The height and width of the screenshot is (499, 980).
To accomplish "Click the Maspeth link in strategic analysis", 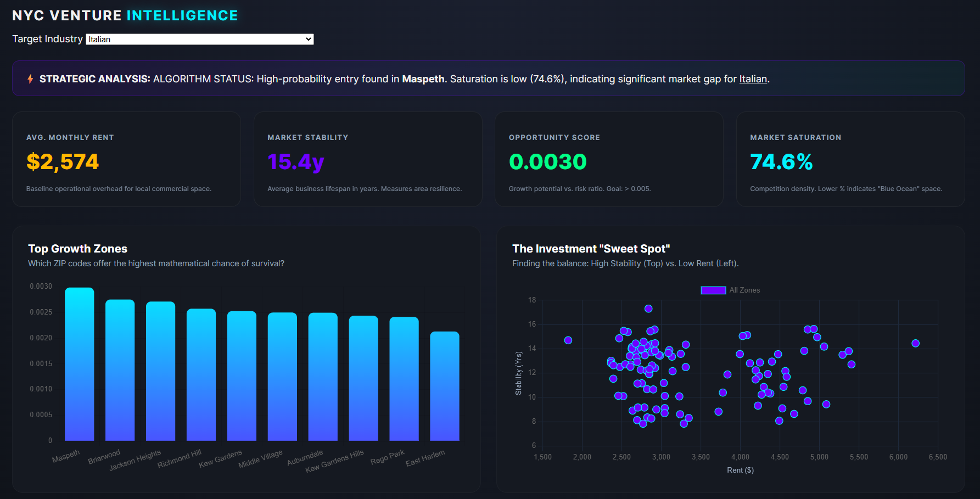I will tap(423, 79).
